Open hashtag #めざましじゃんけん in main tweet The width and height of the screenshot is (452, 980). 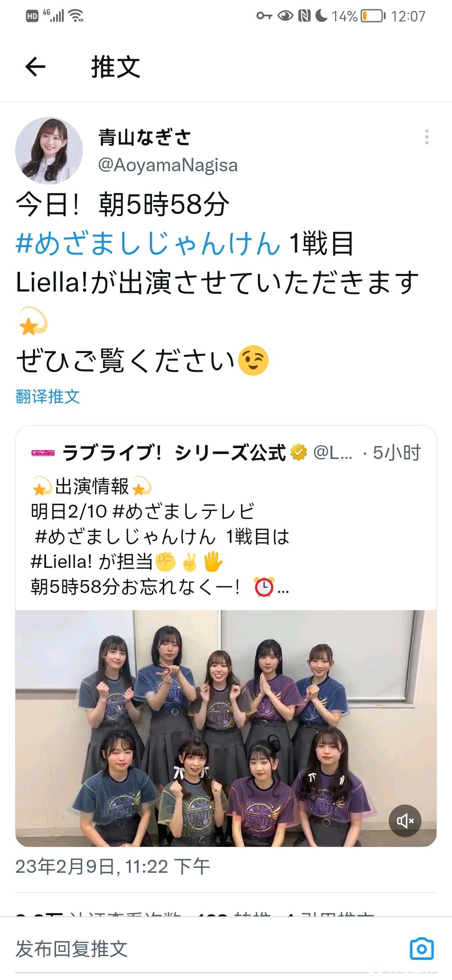click(148, 243)
